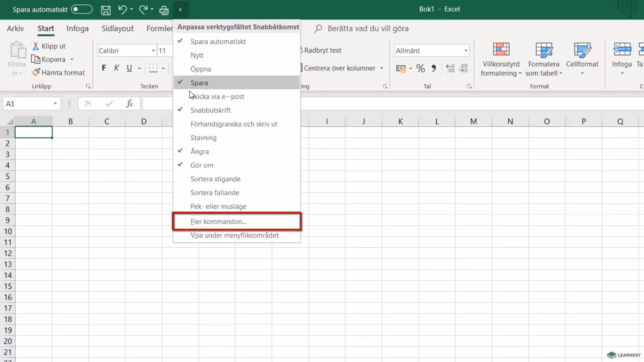Click the Undo arrow icon
The height and width of the screenshot is (362, 644).
pos(122,10)
